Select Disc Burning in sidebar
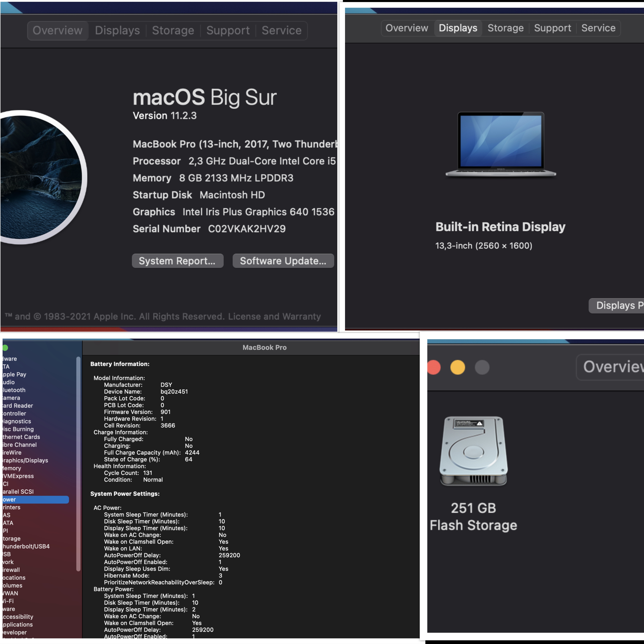The height and width of the screenshot is (644, 644). [18, 429]
